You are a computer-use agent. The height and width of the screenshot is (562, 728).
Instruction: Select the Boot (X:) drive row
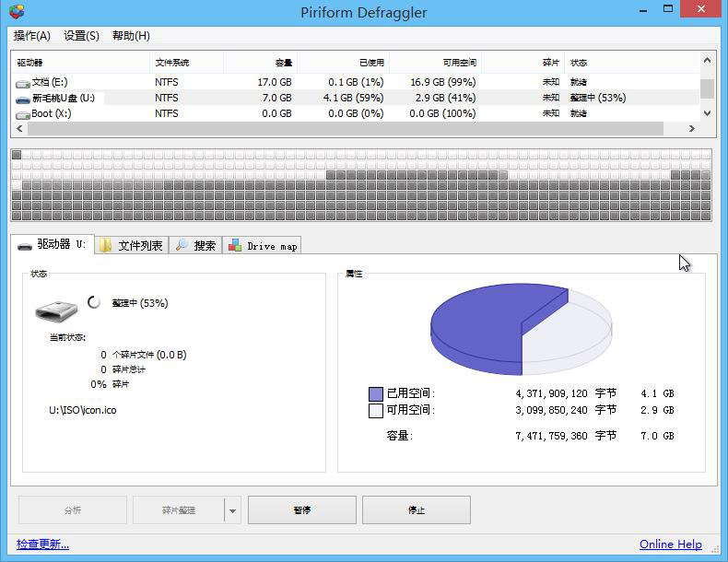point(356,113)
